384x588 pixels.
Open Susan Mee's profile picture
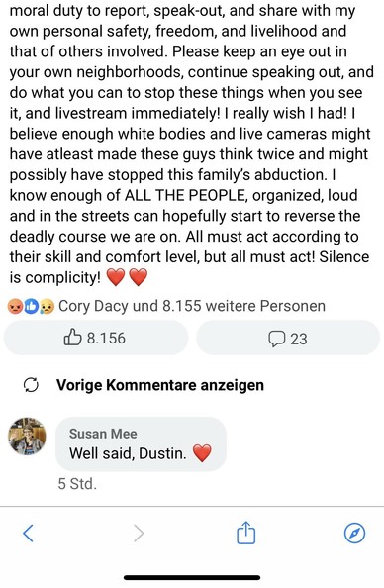[27, 437]
